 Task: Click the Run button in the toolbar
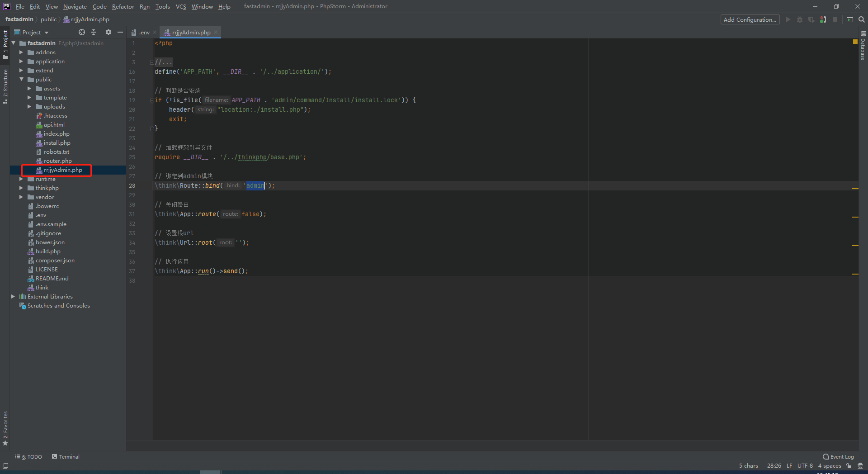788,19
